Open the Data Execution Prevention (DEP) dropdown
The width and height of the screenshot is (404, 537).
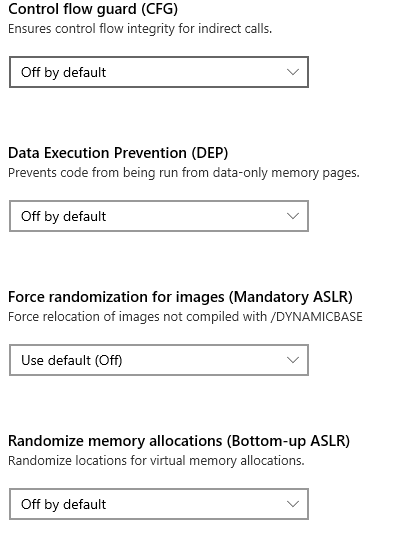point(159,216)
